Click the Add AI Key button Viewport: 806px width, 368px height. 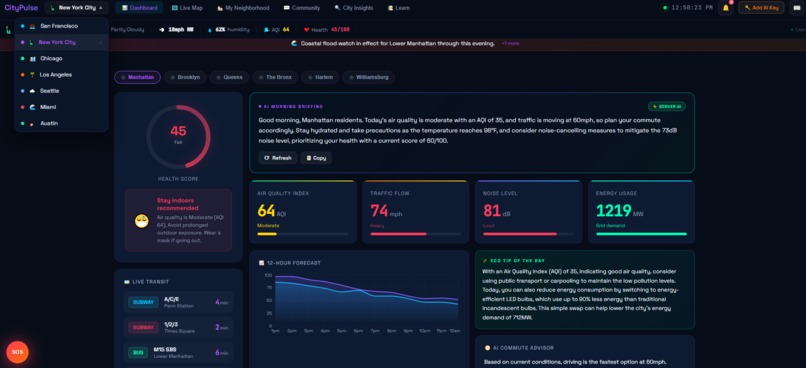coord(761,8)
